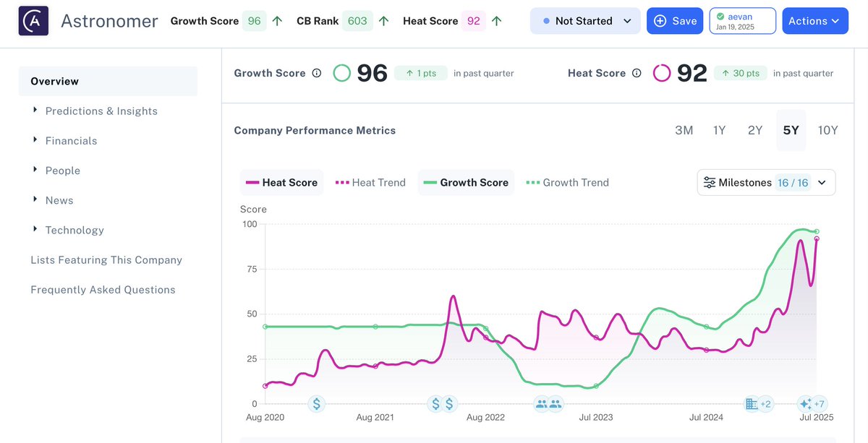
Task: Click the Heat Score start dot at Aug 2020
Action: coord(265,386)
